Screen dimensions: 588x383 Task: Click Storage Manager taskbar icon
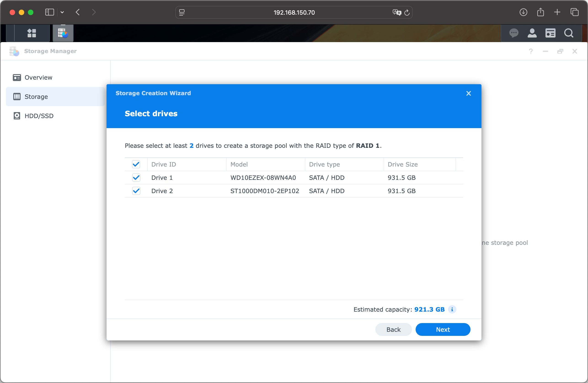(x=63, y=33)
